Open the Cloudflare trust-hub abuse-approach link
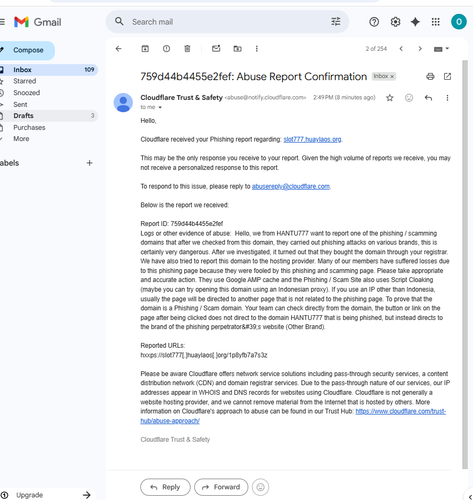The image size is (473, 500). 401,411
